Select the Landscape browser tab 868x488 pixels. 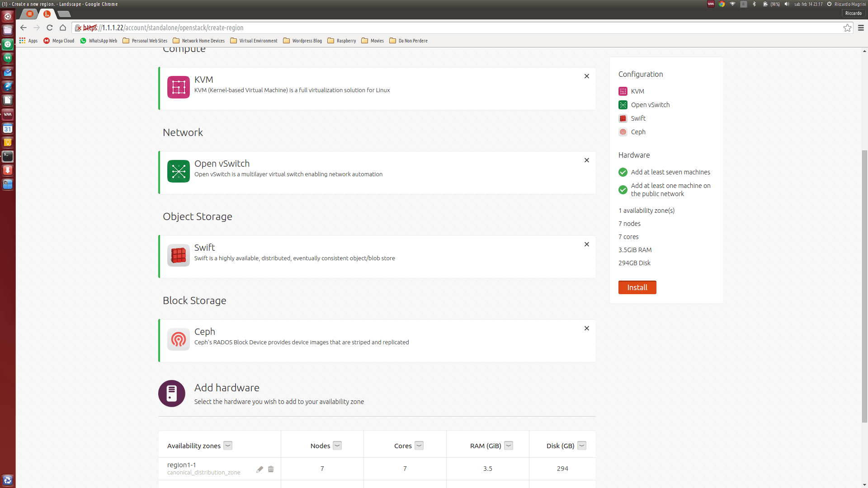pos(47,14)
